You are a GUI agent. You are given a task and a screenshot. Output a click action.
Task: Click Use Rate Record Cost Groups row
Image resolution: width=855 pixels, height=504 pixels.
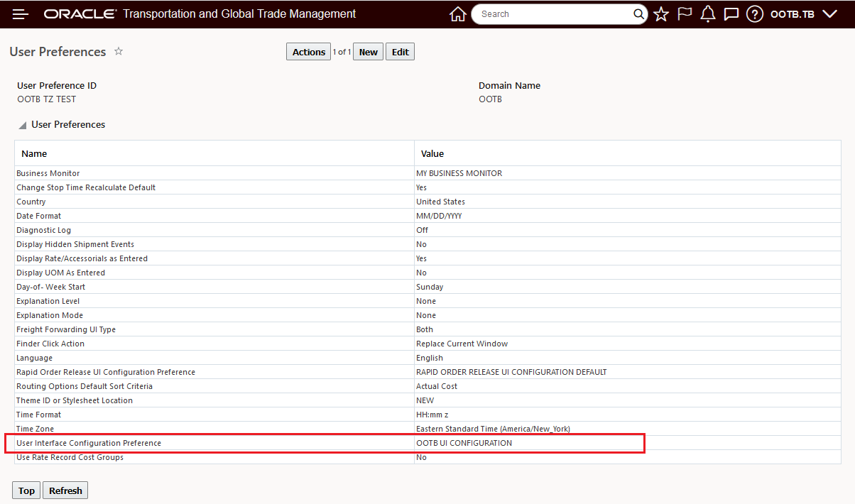coord(70,457)
